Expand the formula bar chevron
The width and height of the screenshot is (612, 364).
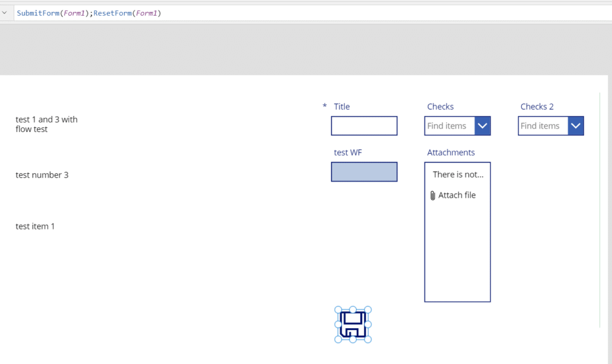pos(5,13)
